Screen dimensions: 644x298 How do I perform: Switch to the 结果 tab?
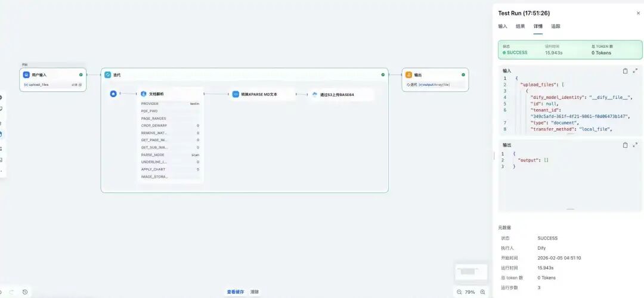tap(520, 26)
